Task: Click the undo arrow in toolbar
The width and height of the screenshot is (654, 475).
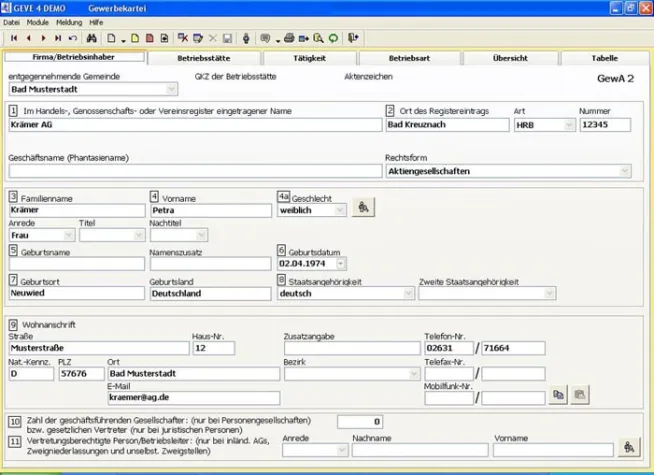Action: coord(73,38)
